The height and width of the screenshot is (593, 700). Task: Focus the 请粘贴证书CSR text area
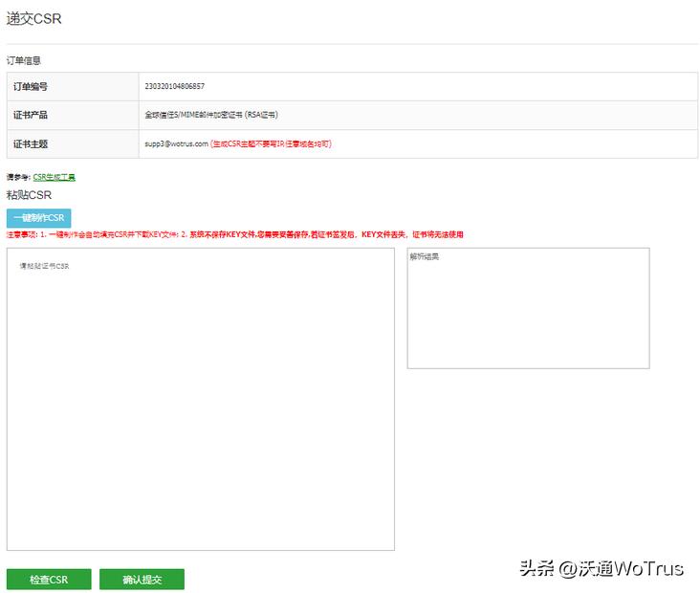tap(201, 399)
